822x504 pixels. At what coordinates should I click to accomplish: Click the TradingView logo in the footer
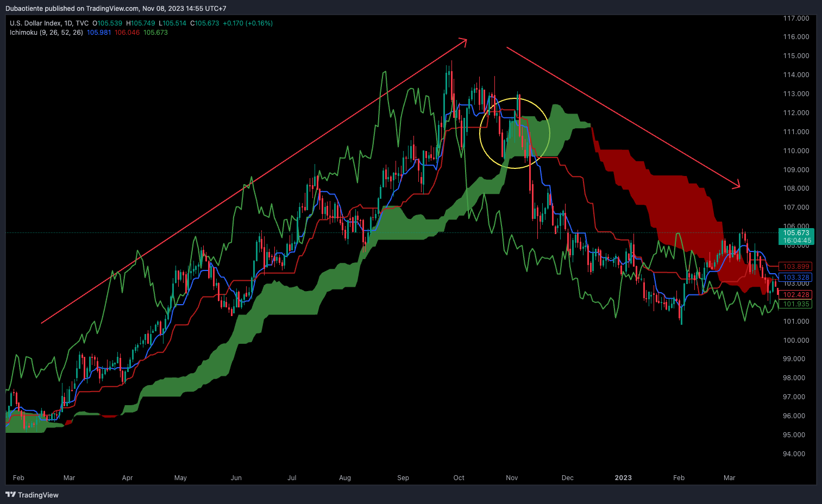point(32,495)
